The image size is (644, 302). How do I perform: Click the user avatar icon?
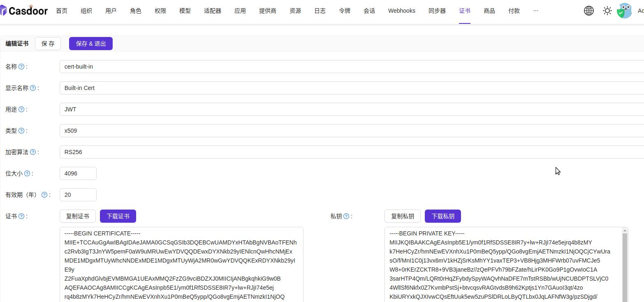pyautogui.click(x=624, y=11)
